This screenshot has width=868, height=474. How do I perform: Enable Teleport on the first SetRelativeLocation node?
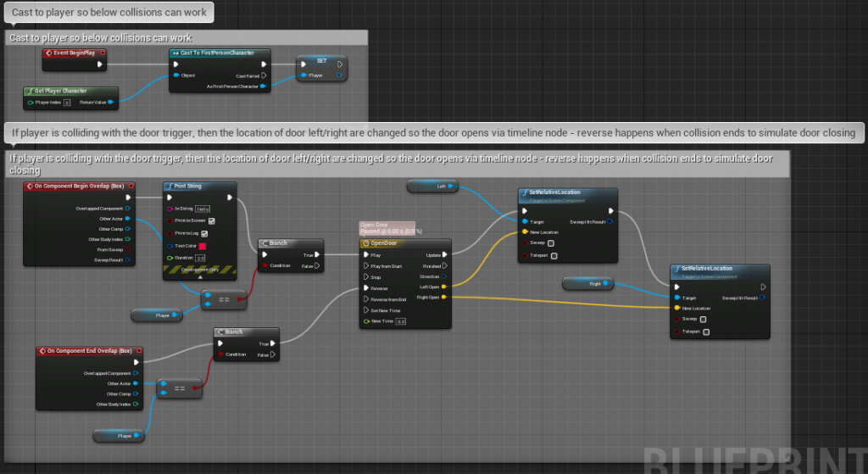point(551,254)
